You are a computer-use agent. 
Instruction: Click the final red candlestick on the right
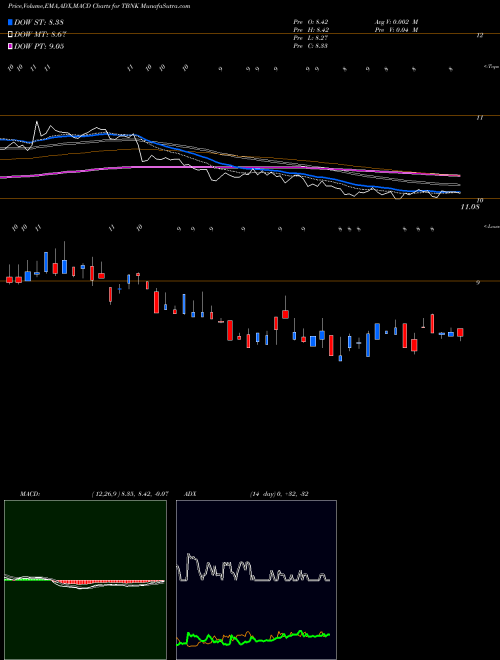pyautogui.click(x=460, y=333)
